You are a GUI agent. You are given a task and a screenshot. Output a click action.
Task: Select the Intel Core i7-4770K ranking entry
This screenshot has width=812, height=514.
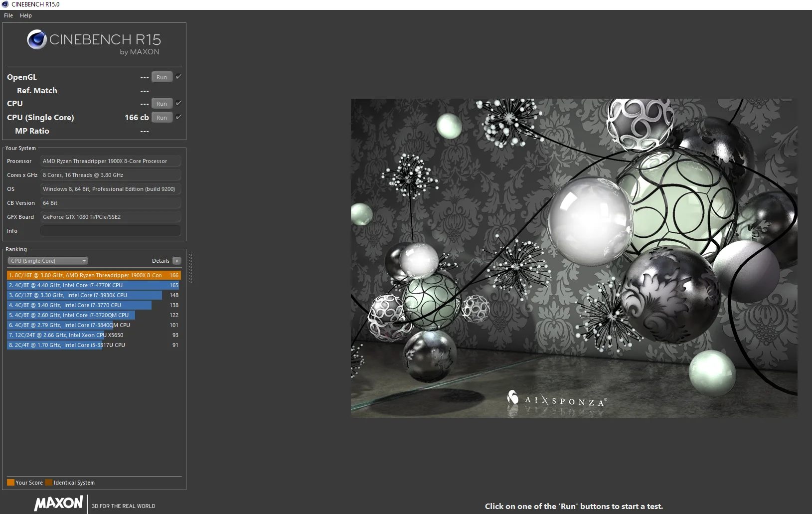[x=94, y=285]
